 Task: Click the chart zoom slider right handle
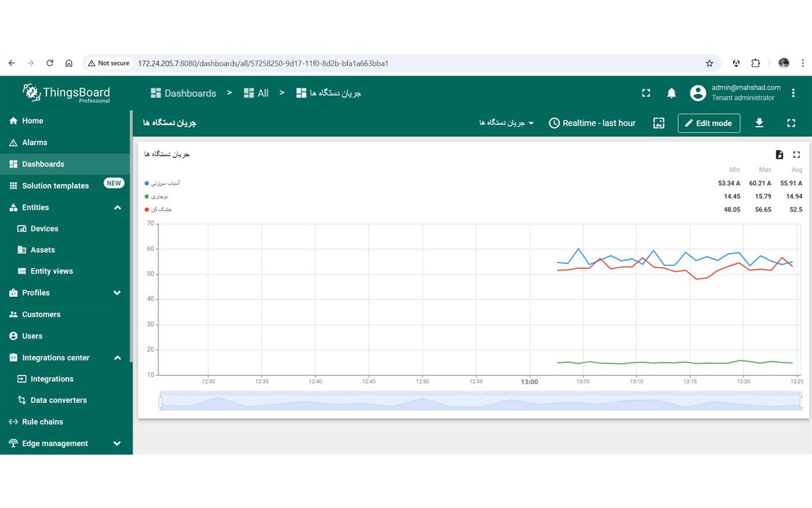click(x=802, y=402)
